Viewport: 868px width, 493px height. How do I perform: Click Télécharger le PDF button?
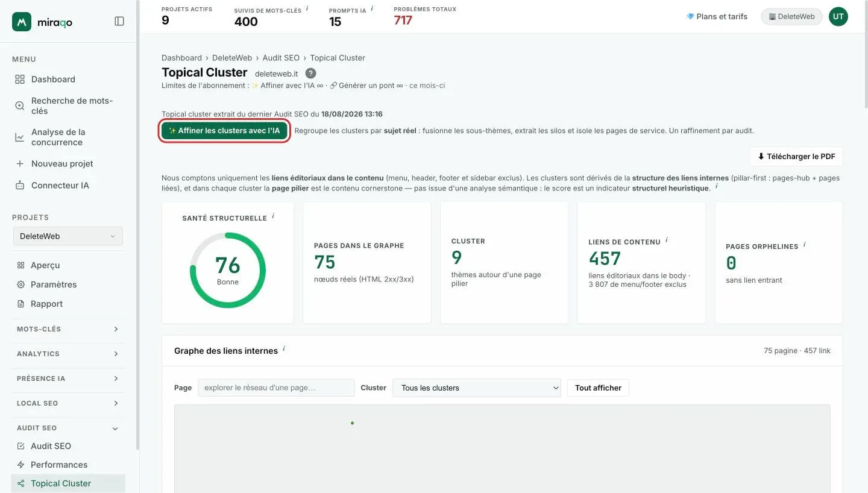pos(796,157)
